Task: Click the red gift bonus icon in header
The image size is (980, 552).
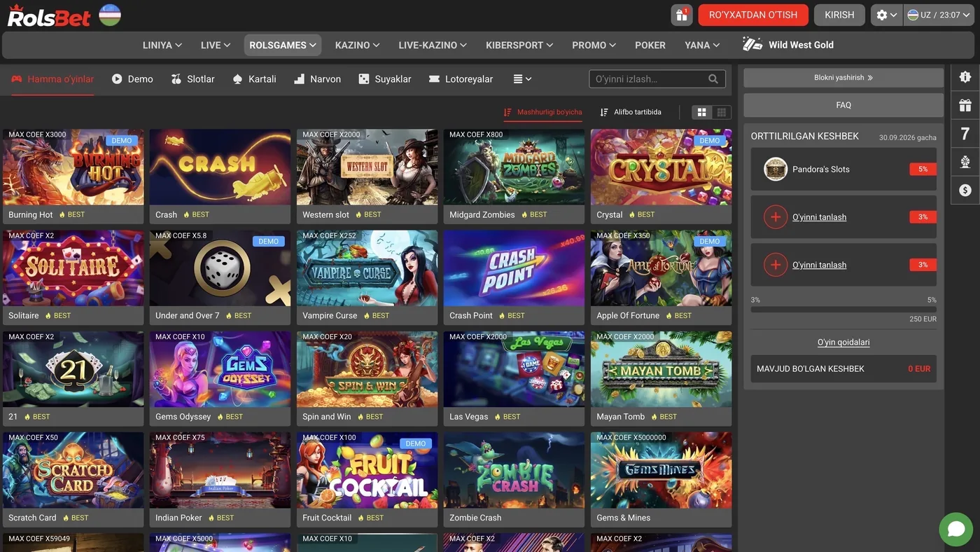Action: (682, 15)
